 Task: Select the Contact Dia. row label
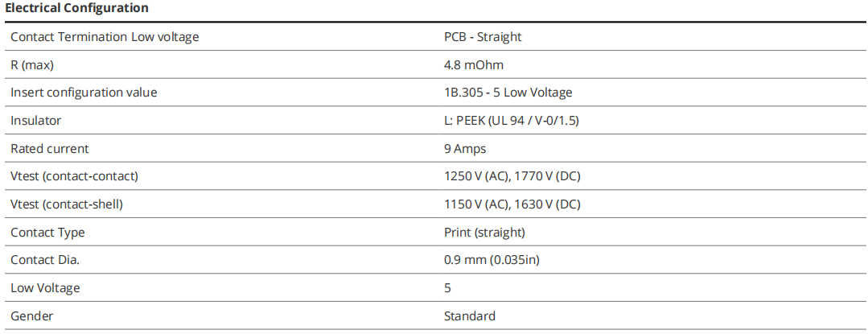46,260
